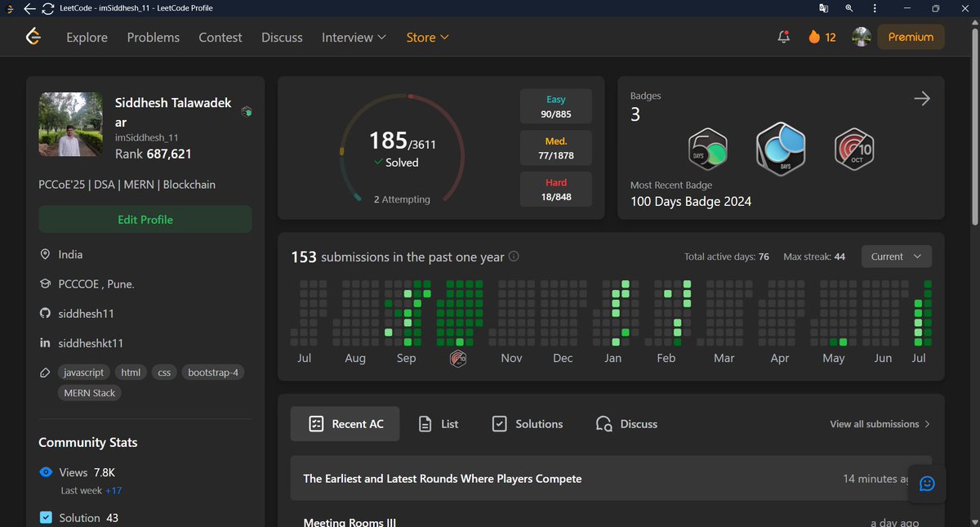Click the Edit Profile button

click(145, 220)
